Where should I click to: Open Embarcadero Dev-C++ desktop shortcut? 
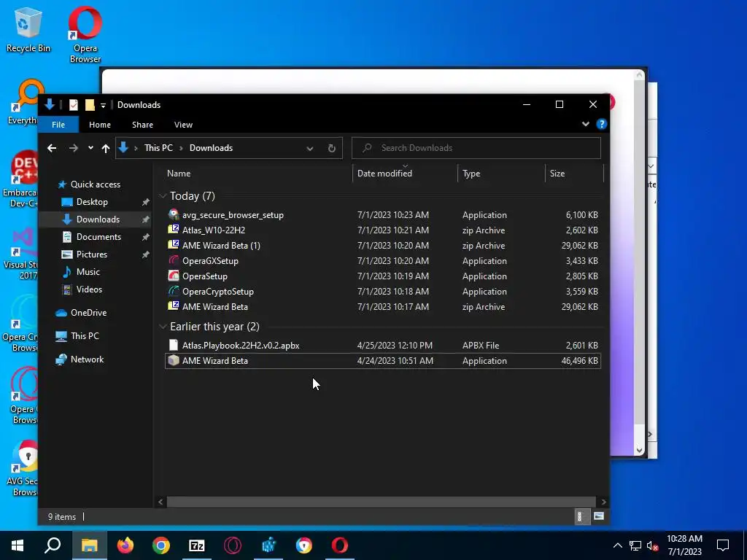click(x=20, y=179)
